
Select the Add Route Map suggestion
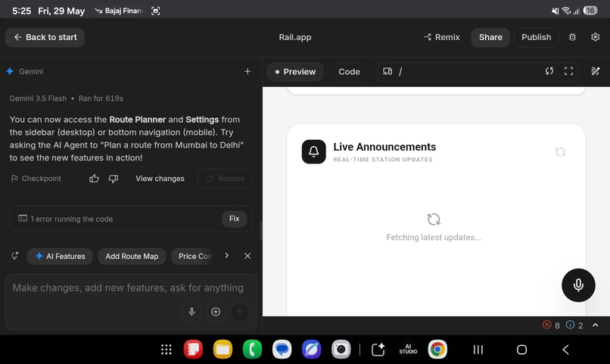click(132, 257)
